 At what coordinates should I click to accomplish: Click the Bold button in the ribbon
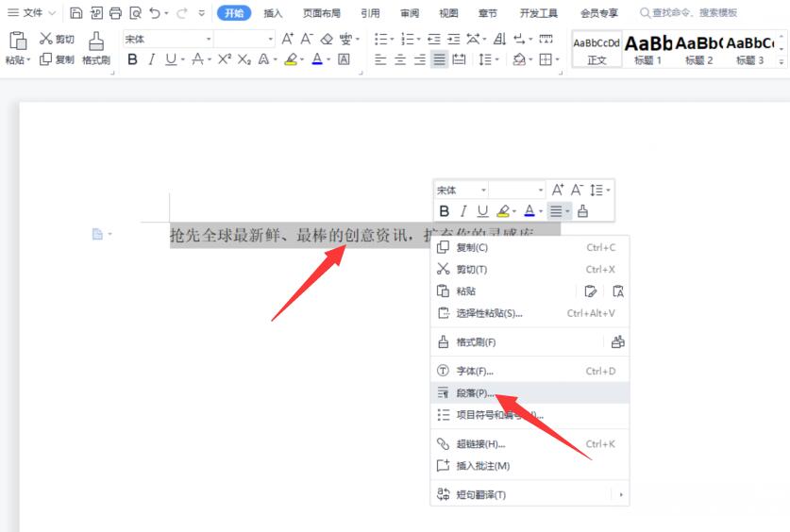[x=132, y=59]
